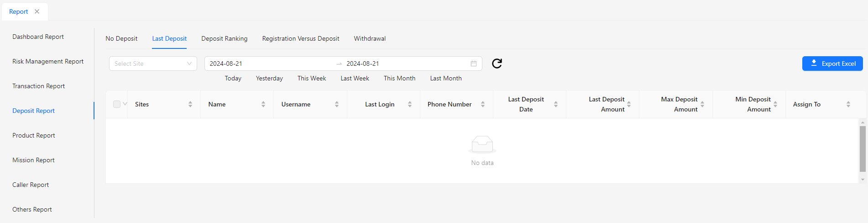
Task: Open the Select Site dropdown
Action: 153,64
